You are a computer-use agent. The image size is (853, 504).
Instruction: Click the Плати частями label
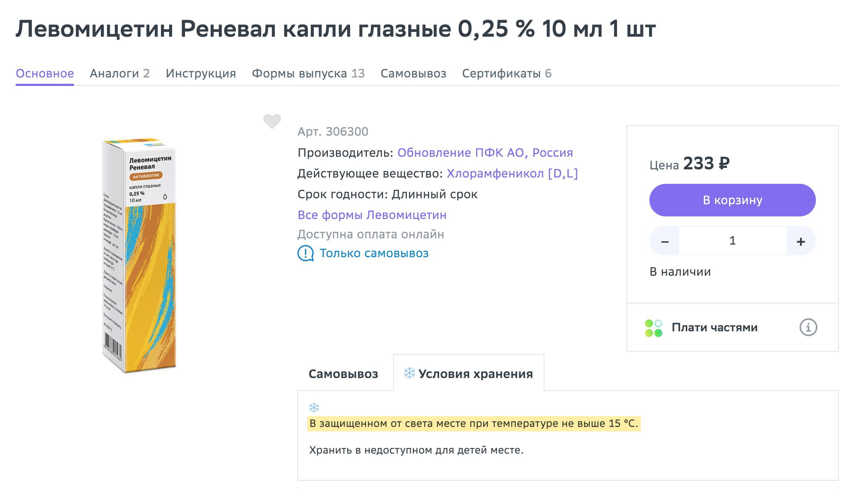(715, 328)
